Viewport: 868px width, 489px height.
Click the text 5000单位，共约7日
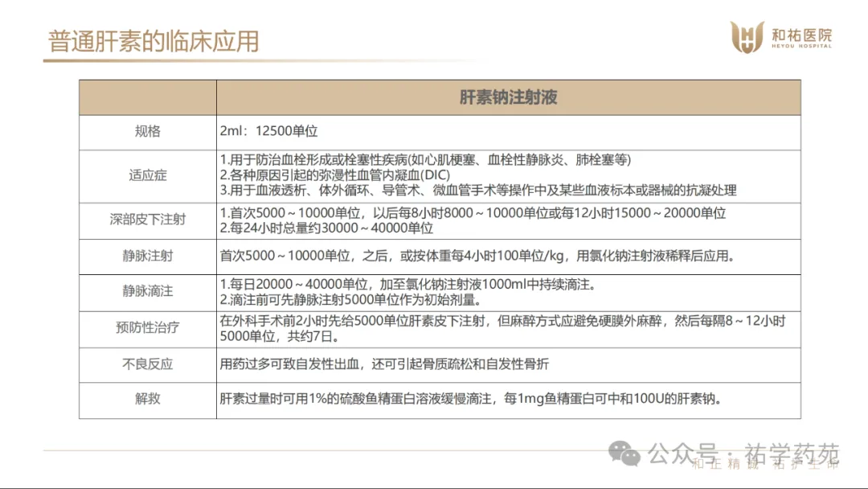[x=280, y=337]
